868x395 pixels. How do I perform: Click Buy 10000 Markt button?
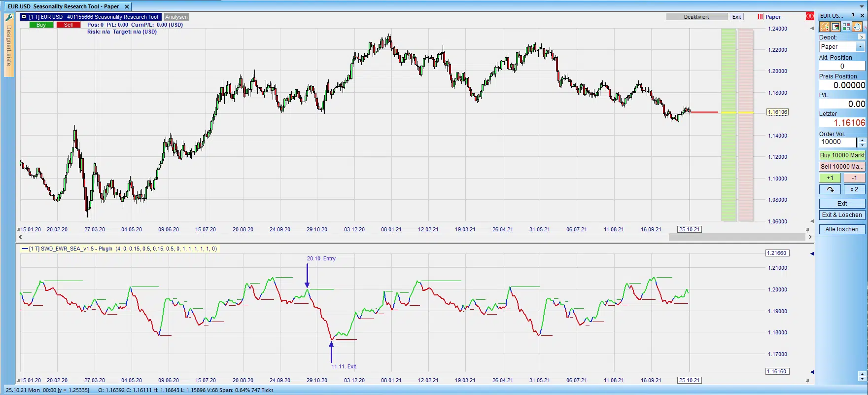[x=842, y=155]
